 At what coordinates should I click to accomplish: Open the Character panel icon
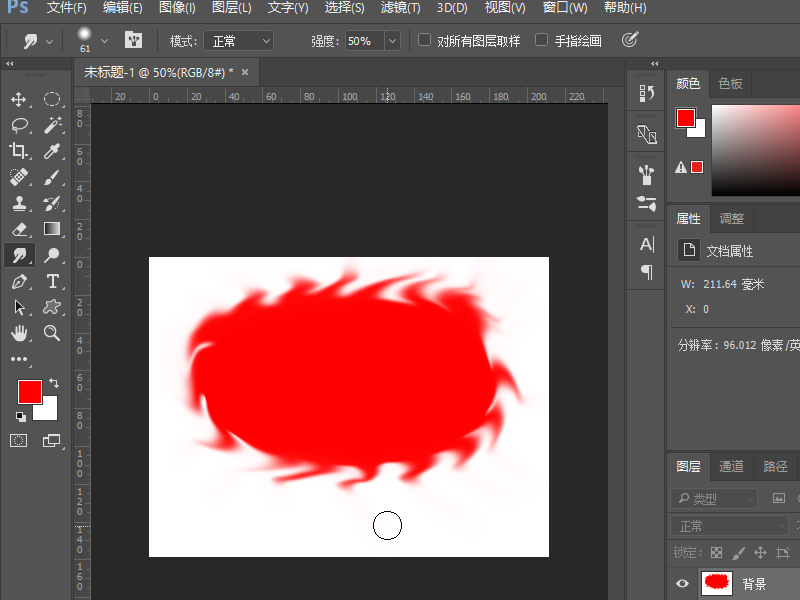click(646, 244)
